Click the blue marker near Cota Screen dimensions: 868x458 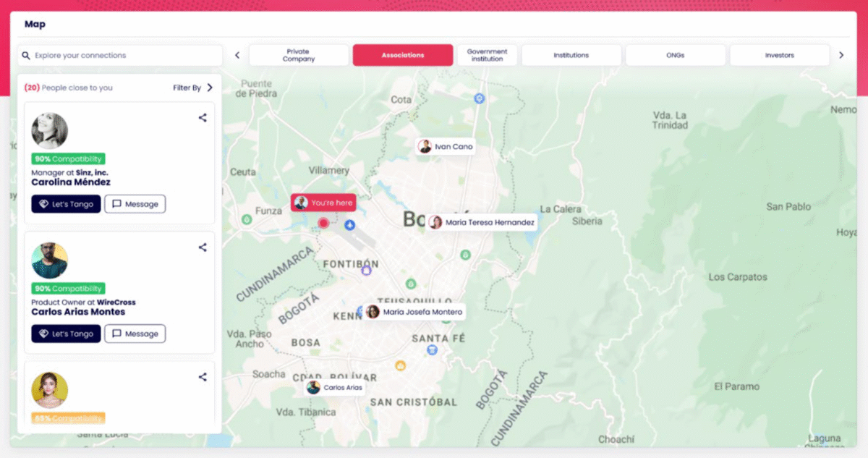point(478,98)
